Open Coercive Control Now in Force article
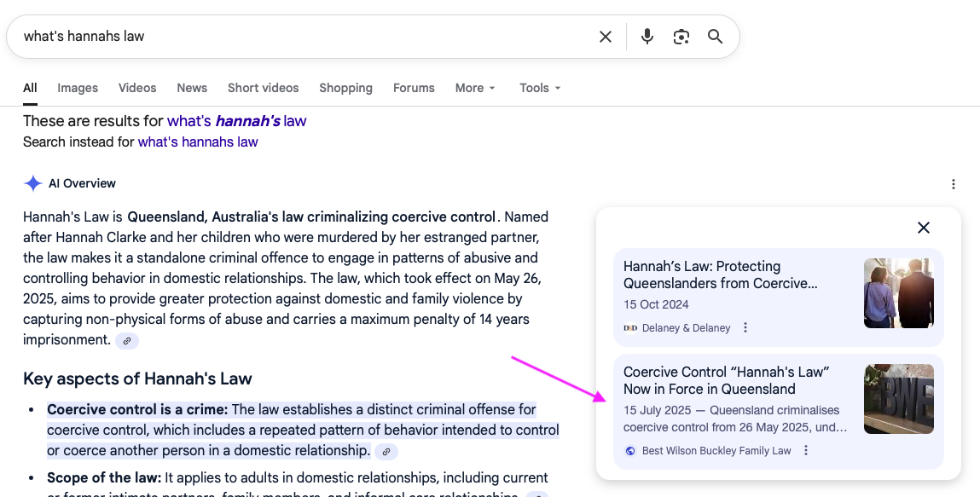The width and height of the screenshot is (980, 497). click(x=726, y=380)
